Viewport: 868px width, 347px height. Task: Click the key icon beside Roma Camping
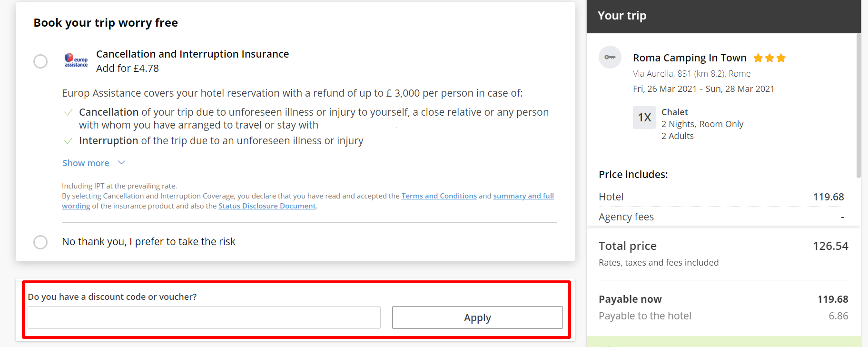tap(610, 57)
